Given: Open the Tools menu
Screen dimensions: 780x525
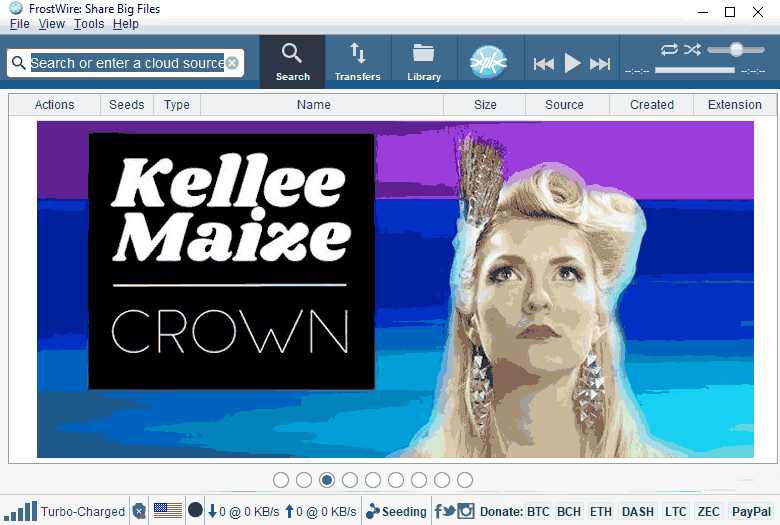Looking at the screenshot, I should pos(89,24).
